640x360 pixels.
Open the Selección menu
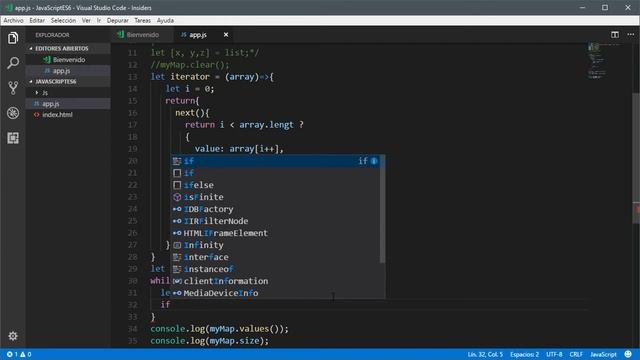click(x=63, y=20)
